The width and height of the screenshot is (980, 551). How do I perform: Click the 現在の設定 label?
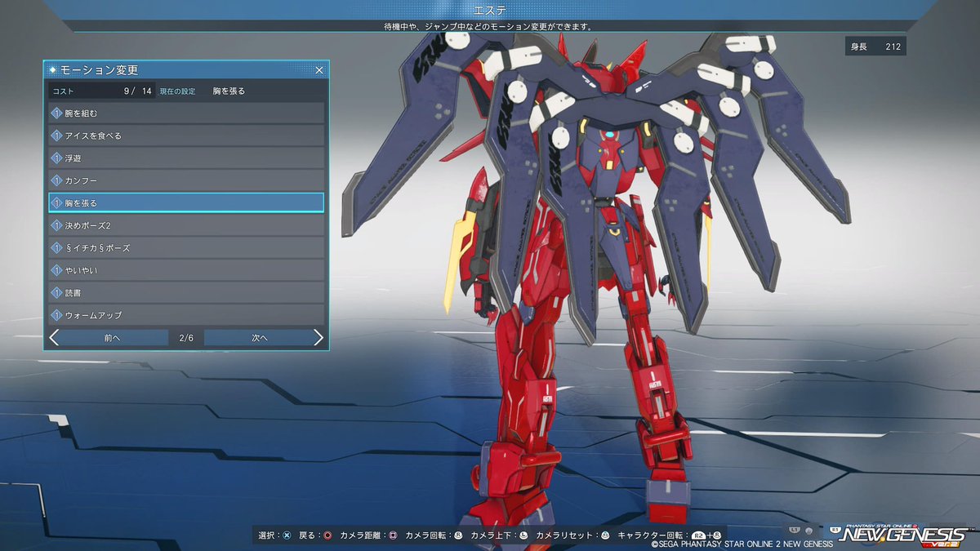click(x=177, y=91)
